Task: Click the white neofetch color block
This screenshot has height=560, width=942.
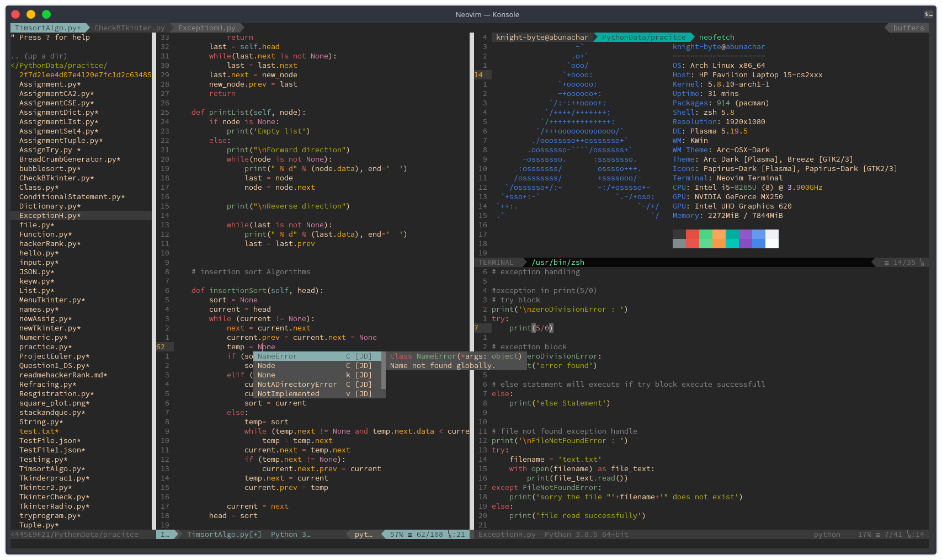Action: coord(772,239)
